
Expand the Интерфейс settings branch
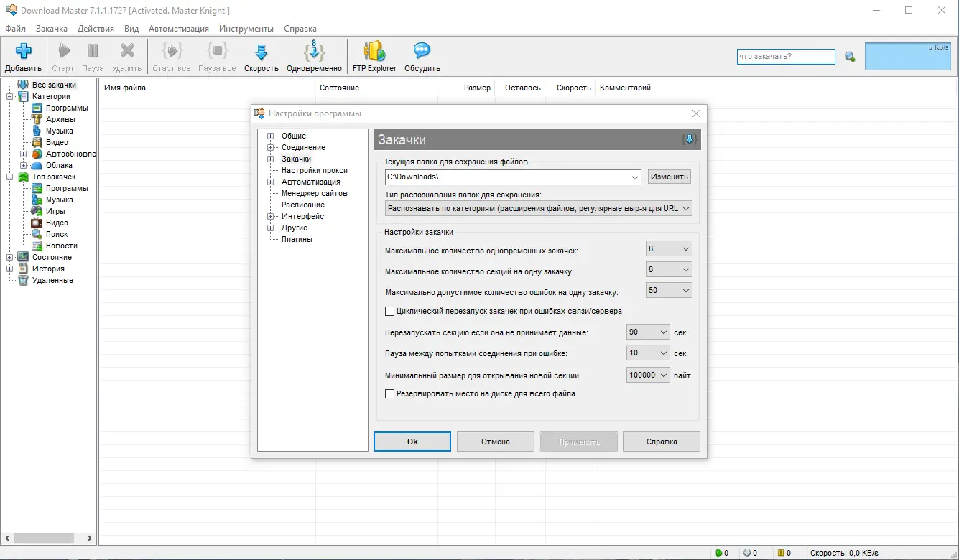point(271,216)
